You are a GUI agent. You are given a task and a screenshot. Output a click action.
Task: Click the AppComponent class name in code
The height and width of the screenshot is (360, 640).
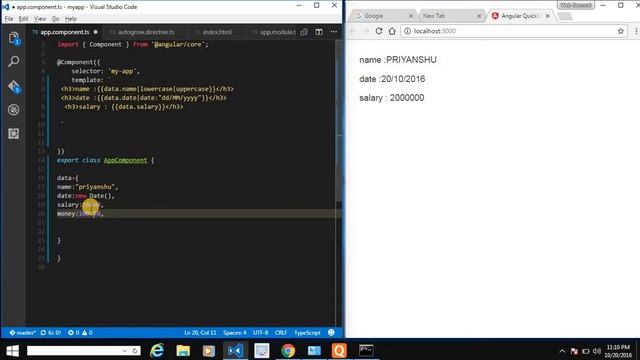(125, 160)
